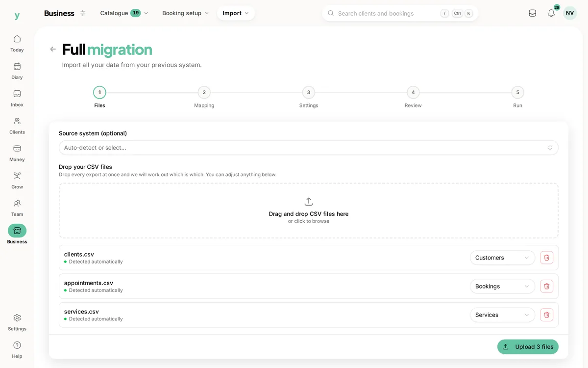Change services.csv type from Services

tap(502, 315)
